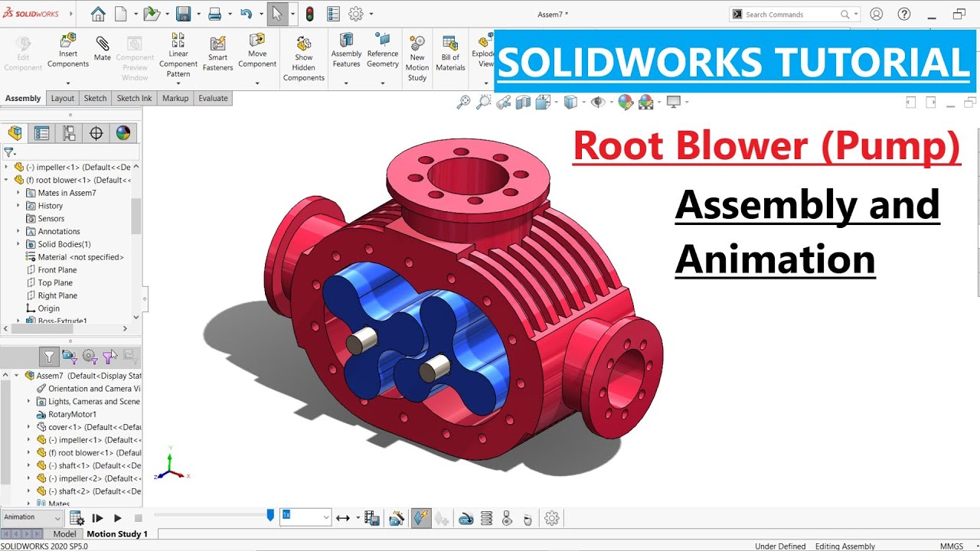980x551 pixels.
Task: Expand Lights, Cameras and Scene node
Action: [x=29, y=401]
